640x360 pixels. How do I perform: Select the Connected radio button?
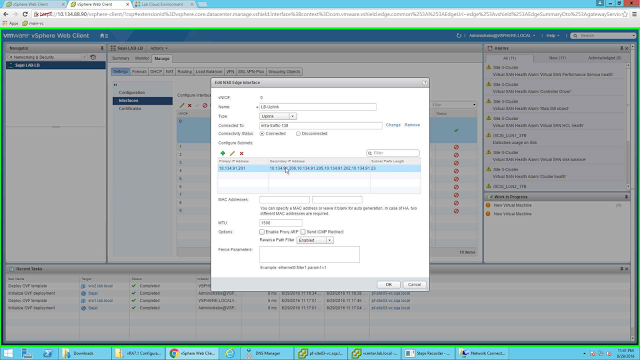click(262, 133)
